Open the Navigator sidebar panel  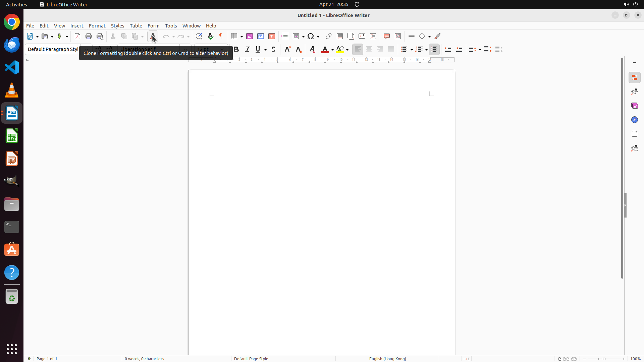634,120
